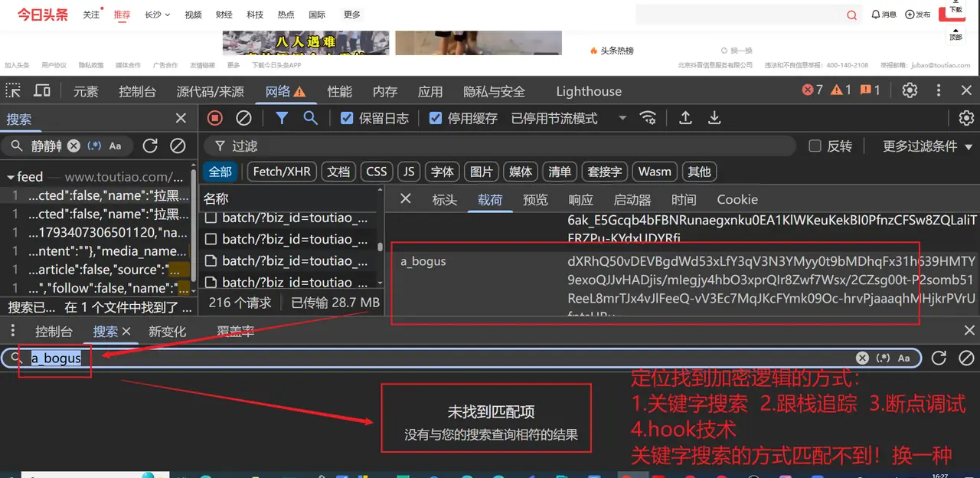Image resolution: width=980 pixels, height=478 pixels.
Task: Clear the network log
Action: (x=243, y=118)
